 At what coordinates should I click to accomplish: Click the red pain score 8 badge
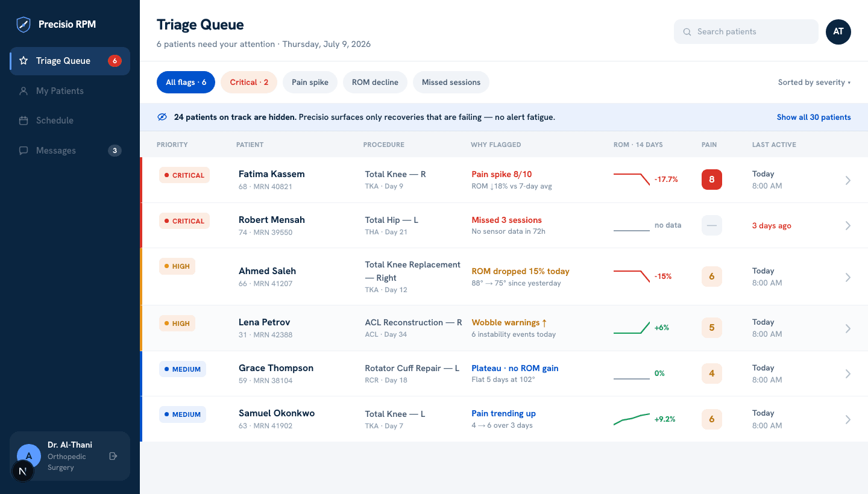pyautogui.click(x=712, y=180)
